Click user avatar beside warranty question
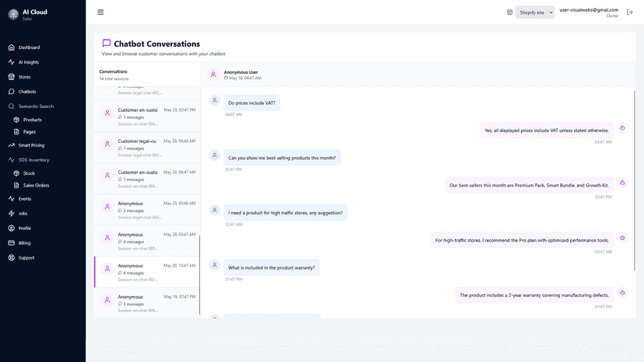The image size is (644, 362). [x=215, y=265]
